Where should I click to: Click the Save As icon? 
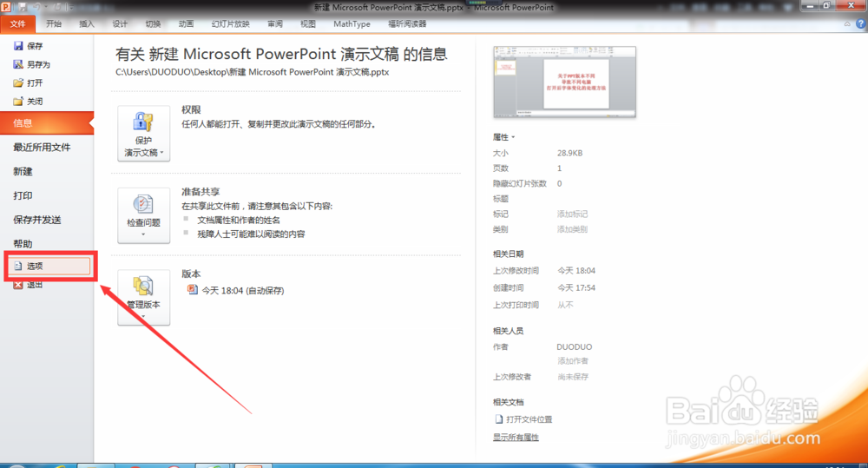18,64
